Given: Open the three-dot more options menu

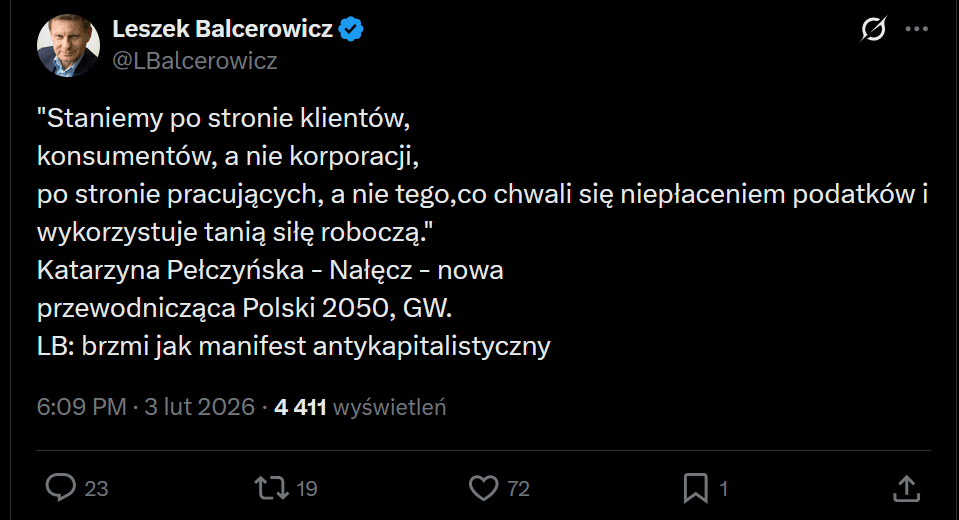Looking at the screenshot, I should tap(916, 30).
